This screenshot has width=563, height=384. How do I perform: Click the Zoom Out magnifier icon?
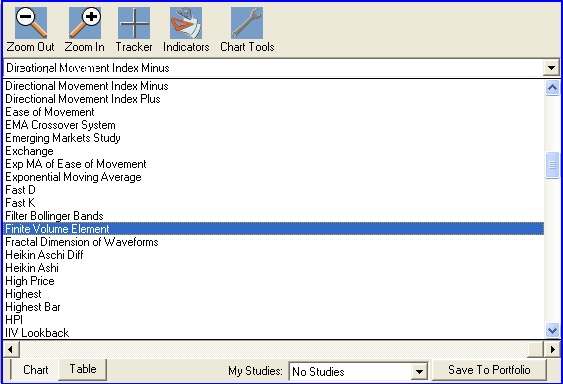[x=31, y=23]
